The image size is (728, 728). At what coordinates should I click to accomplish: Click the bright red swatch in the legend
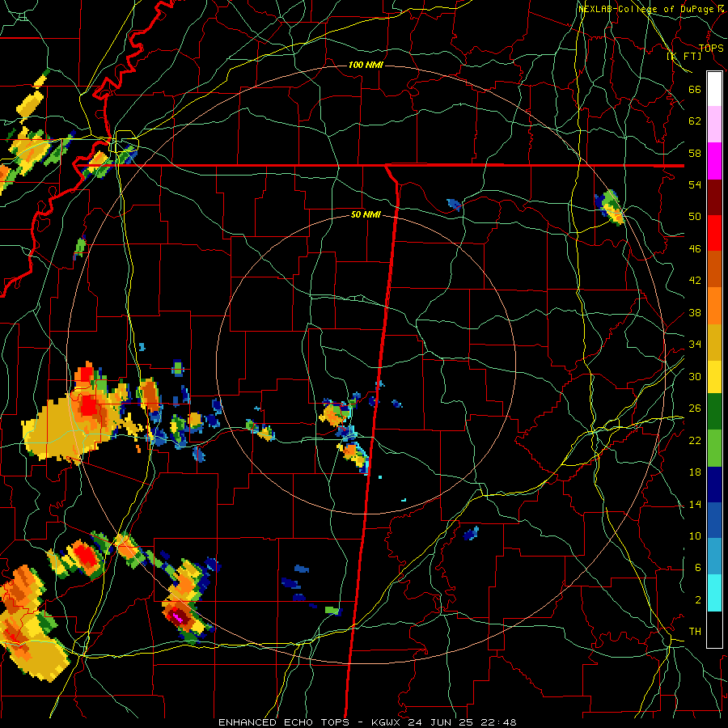714,233
